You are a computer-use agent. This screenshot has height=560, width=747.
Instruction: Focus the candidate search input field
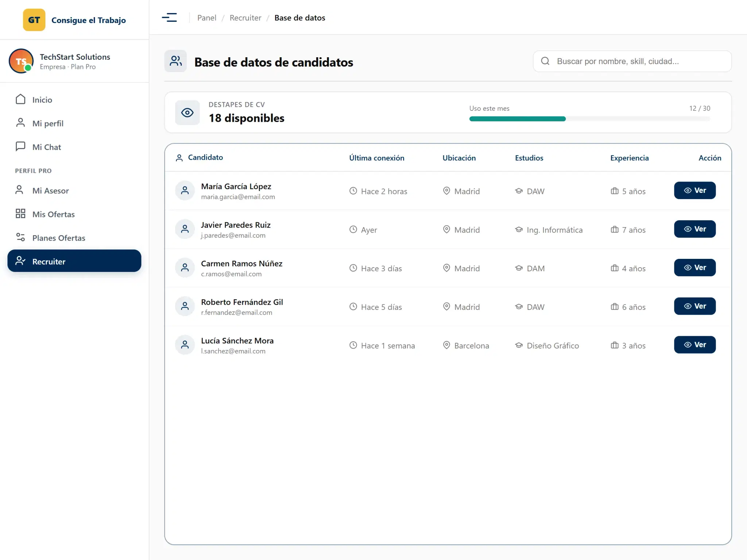(632, 61)
